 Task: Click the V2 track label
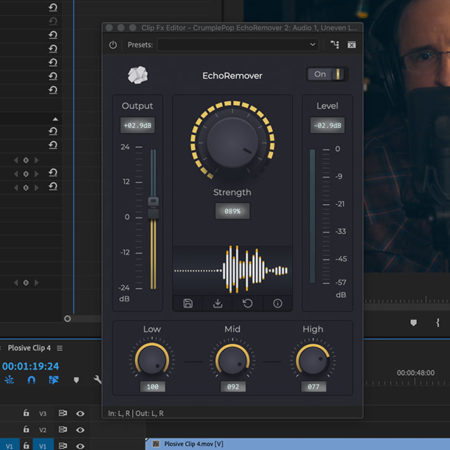pos(43,430)
